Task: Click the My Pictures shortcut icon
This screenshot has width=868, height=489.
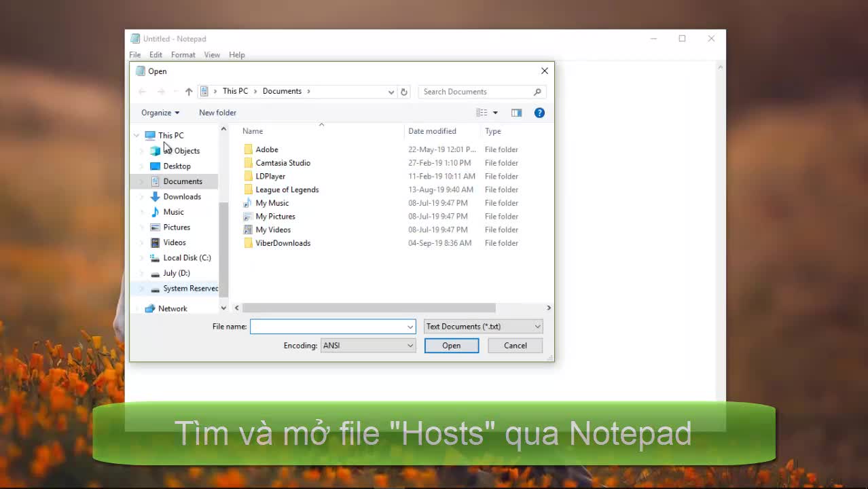Action: click(248, 216)
